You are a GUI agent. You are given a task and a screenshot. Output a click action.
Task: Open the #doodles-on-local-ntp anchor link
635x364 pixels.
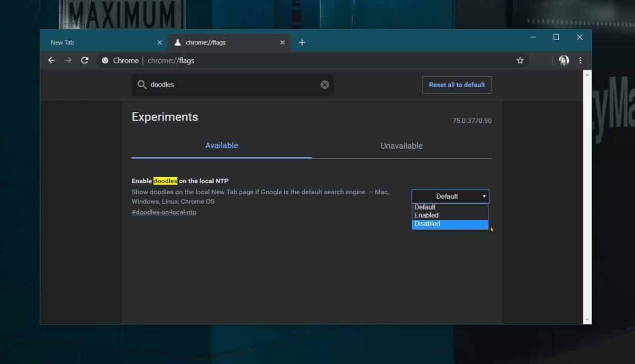(164, 212)
